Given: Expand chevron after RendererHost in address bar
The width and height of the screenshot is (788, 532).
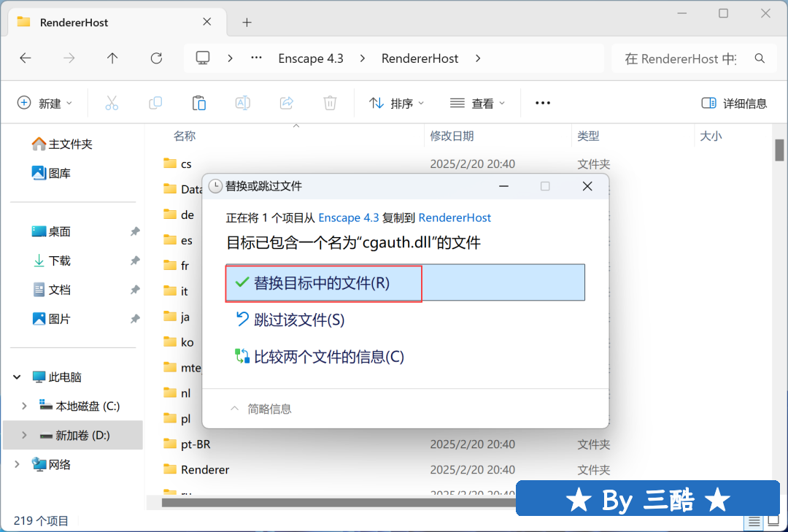Looking at the screenshot, I should [x=478, y=58].
